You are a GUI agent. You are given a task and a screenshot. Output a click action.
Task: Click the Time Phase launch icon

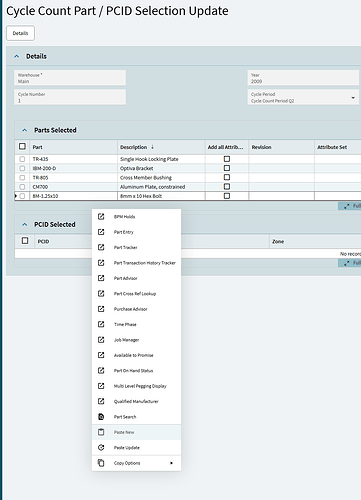click(101, 324)
